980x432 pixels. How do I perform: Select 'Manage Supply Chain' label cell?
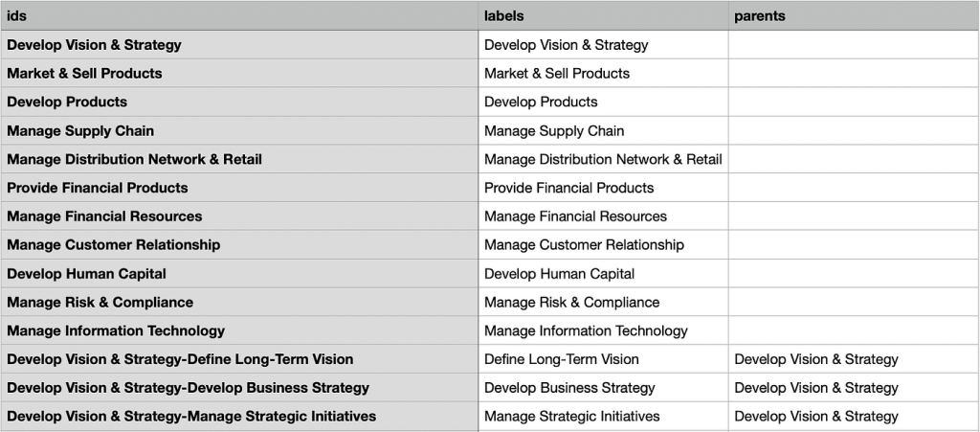pos(603,130)
